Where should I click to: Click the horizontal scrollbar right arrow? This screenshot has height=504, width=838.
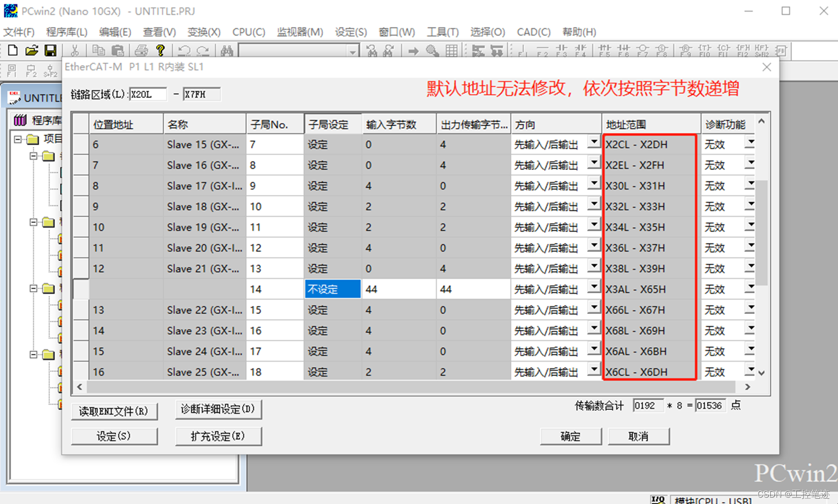[747, 387]
